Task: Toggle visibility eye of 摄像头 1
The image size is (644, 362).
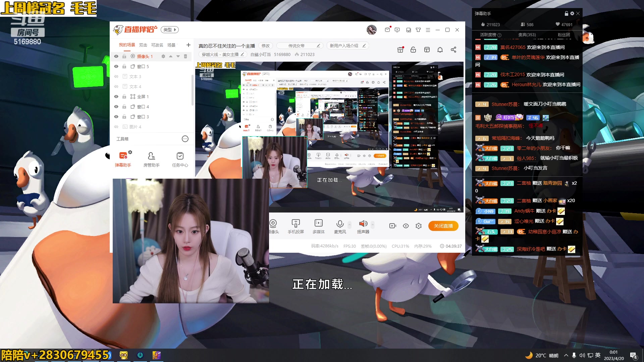Action: (x=116, y=56)
